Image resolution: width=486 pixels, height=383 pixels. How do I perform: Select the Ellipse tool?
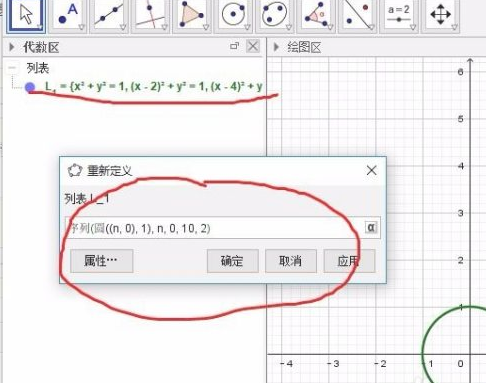[275, 16]
